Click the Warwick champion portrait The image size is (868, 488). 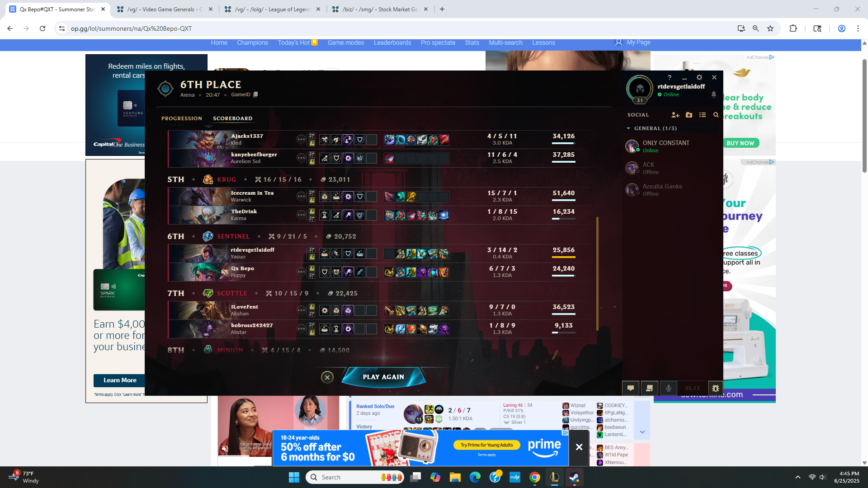(199, 196)
